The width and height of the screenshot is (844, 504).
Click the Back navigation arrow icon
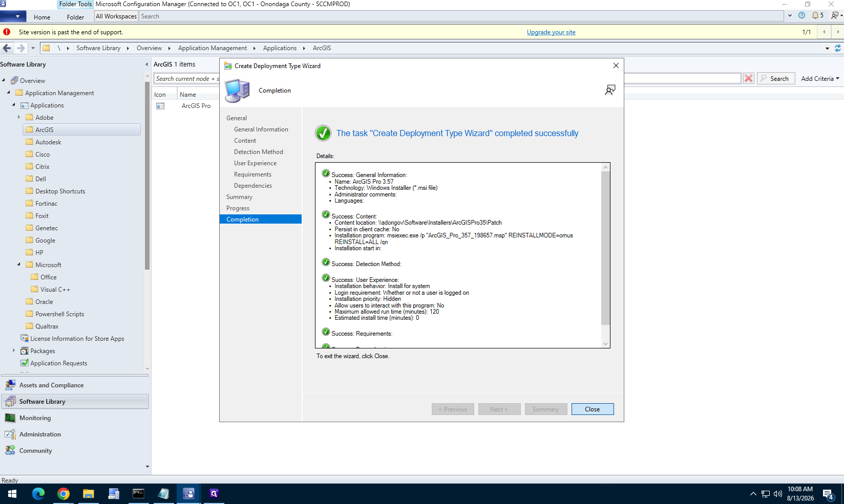point(7,48)
